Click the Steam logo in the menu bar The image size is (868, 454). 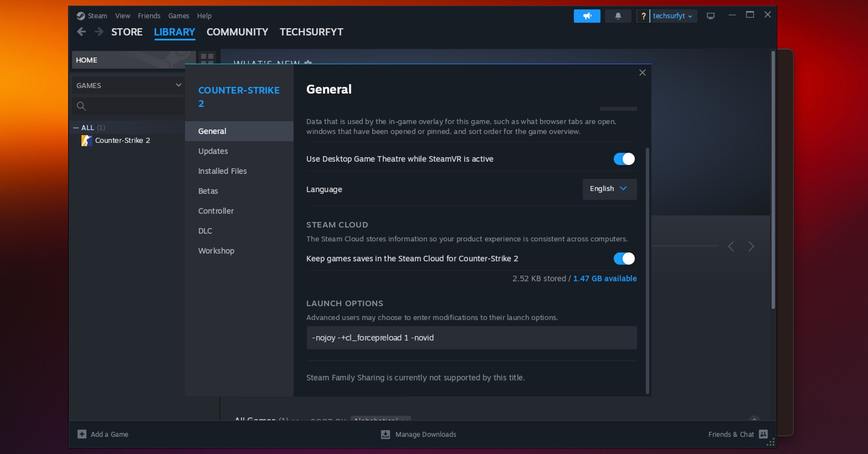(81, 16)
